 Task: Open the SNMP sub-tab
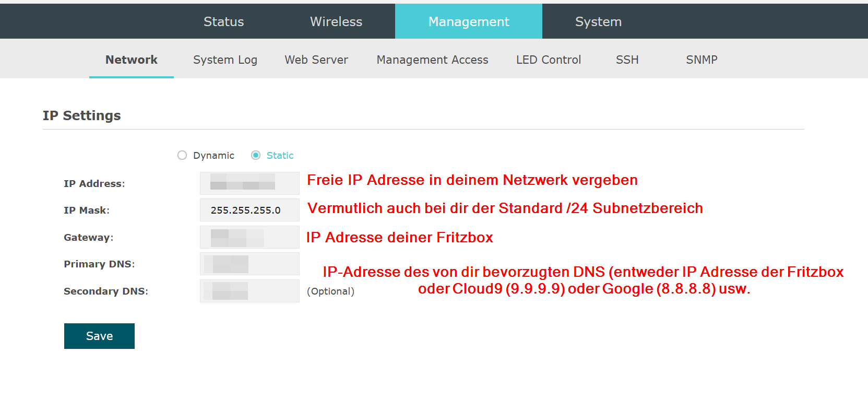701,60
